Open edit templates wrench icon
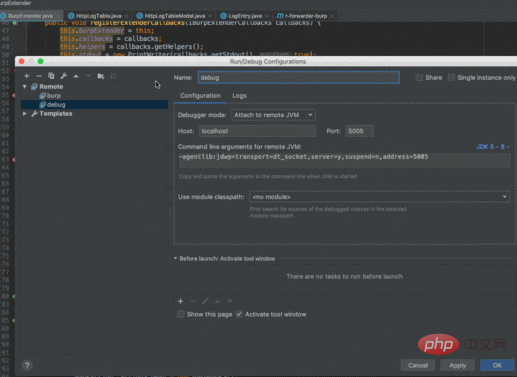The height and width of the screenshot is (377, 517). tap(64, 76)
